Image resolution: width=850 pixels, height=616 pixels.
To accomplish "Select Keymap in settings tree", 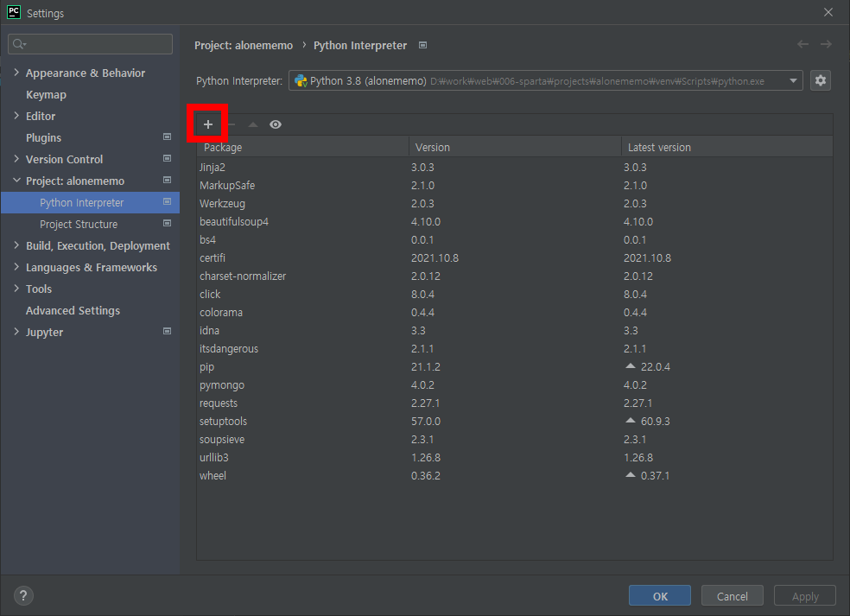I will click(x=46, y=94).
